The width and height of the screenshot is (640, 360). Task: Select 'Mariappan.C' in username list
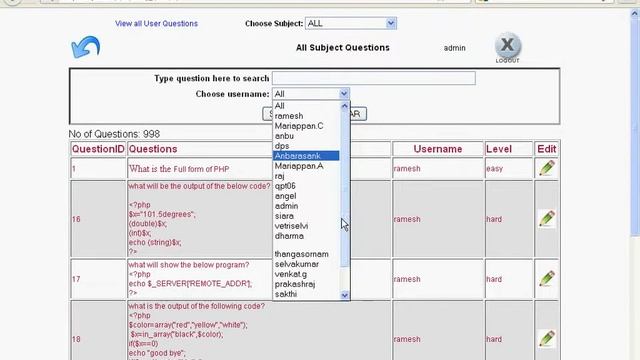tap(306, 126)
